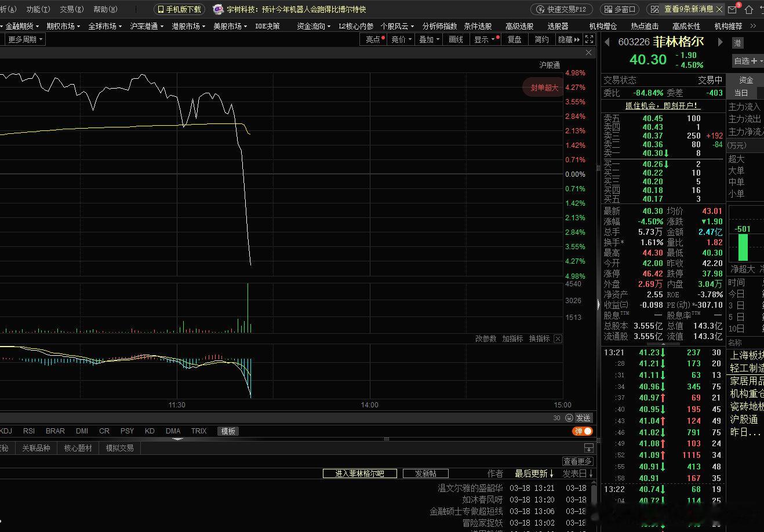Viewport: 764px width, 532px height.
Task: Open the notification bell with red badge
Action: [x=734, y=9]
